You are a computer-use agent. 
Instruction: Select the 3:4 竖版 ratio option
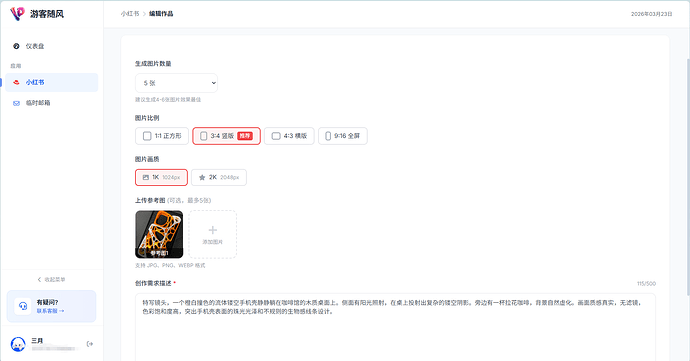pos(226,136)
